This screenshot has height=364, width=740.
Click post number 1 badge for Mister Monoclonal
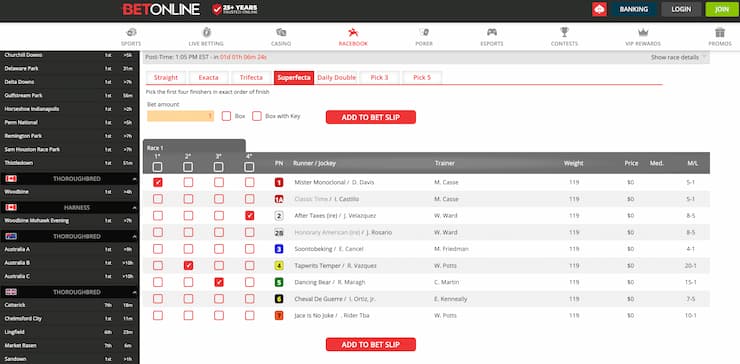tap(279, 182)
